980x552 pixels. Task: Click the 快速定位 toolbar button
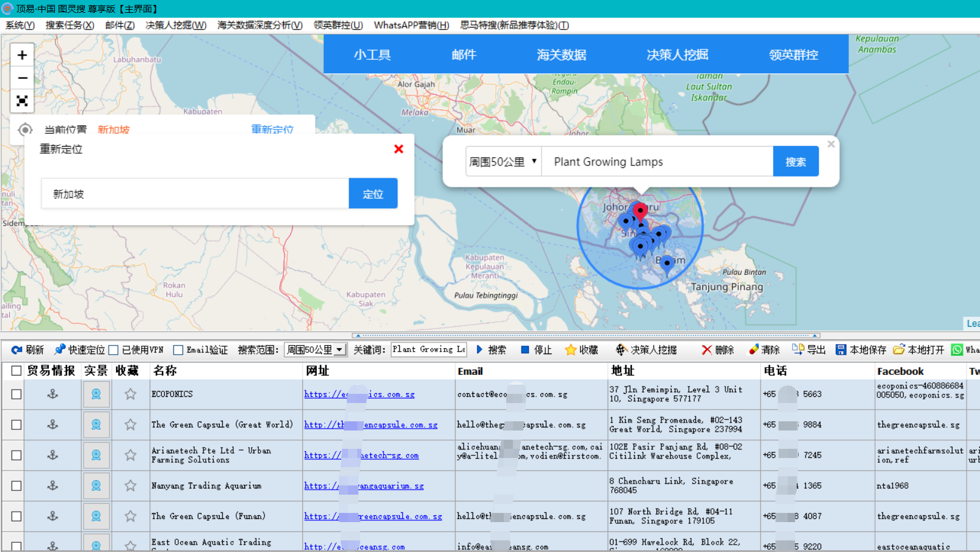pos(79,350)
